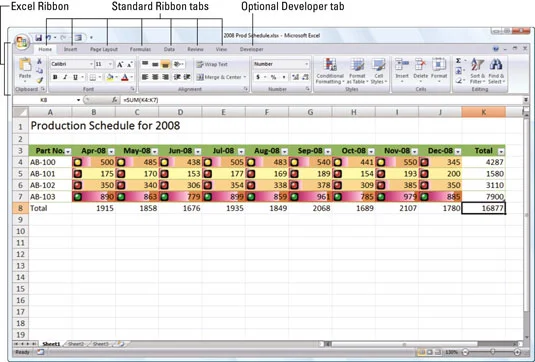Click the Format Painter brush icon
The image size is (535, 362).
coord(40,81)
